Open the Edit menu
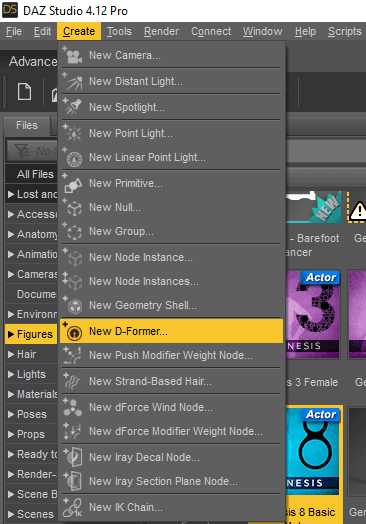The width and height of the screenshot is (366, 524). 42,31
